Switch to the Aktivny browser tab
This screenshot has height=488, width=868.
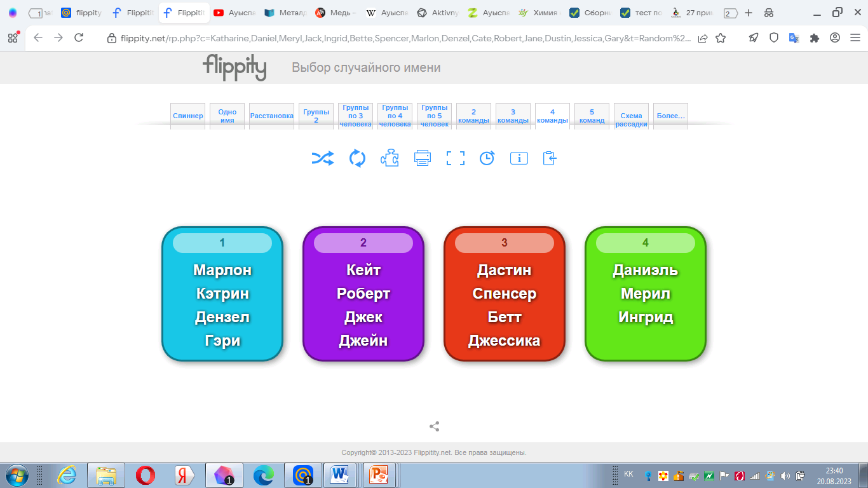(439, 13)
